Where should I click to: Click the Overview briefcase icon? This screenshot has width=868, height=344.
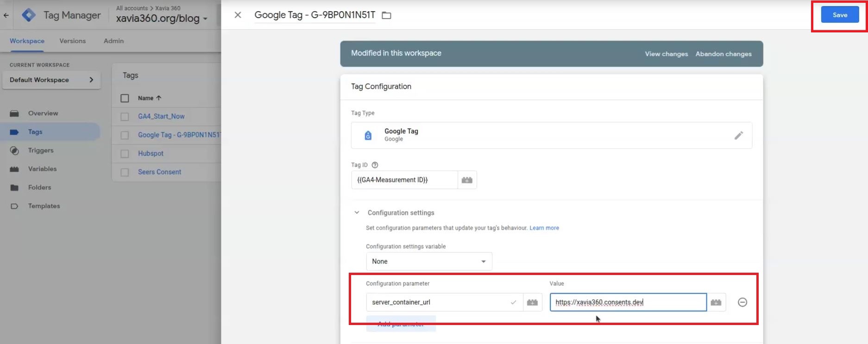[14, 113]
